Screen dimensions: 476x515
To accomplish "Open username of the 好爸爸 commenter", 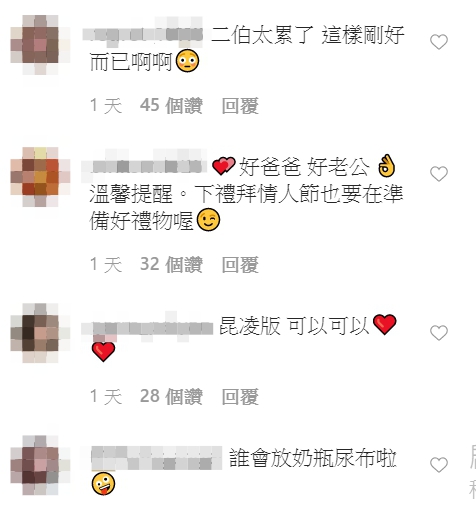I will coord(144,166).
